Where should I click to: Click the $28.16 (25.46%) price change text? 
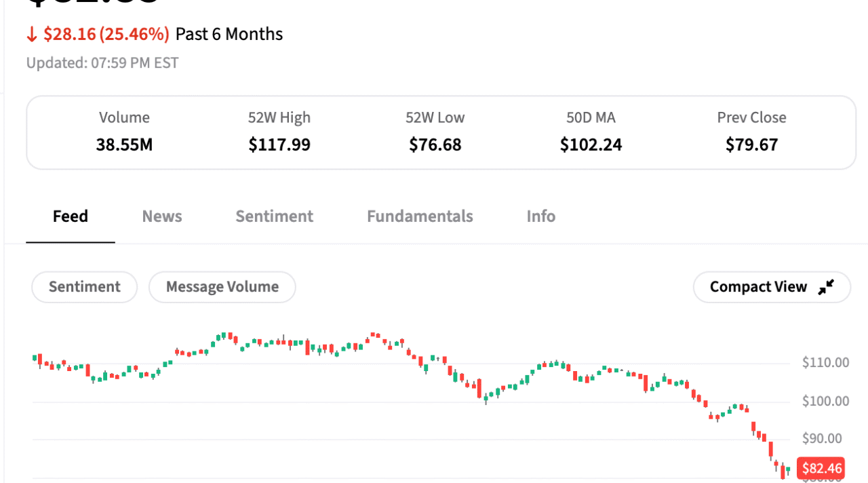tap(106, 35)
